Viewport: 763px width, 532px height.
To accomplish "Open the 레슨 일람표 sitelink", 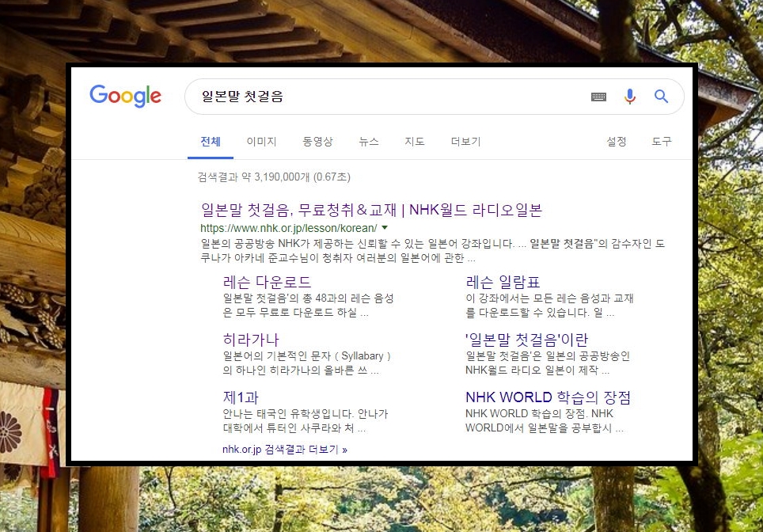I will [x=503, y=282].
